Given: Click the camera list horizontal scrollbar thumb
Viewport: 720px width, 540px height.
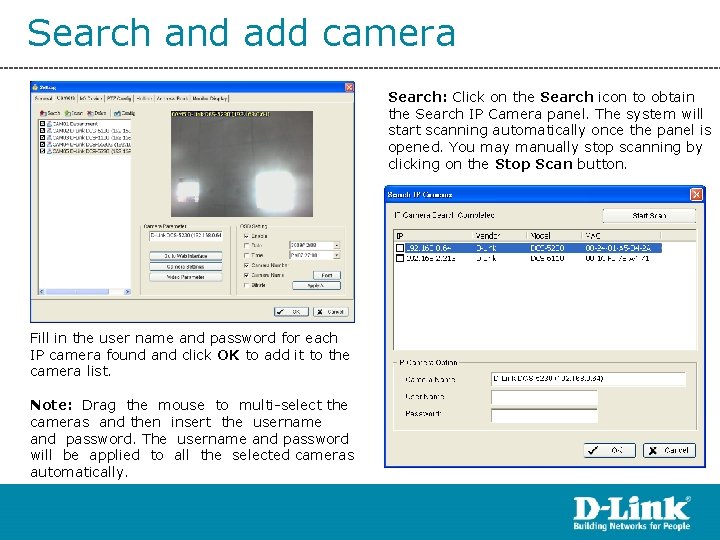Looking at the screenshot, I should point(77,292).
